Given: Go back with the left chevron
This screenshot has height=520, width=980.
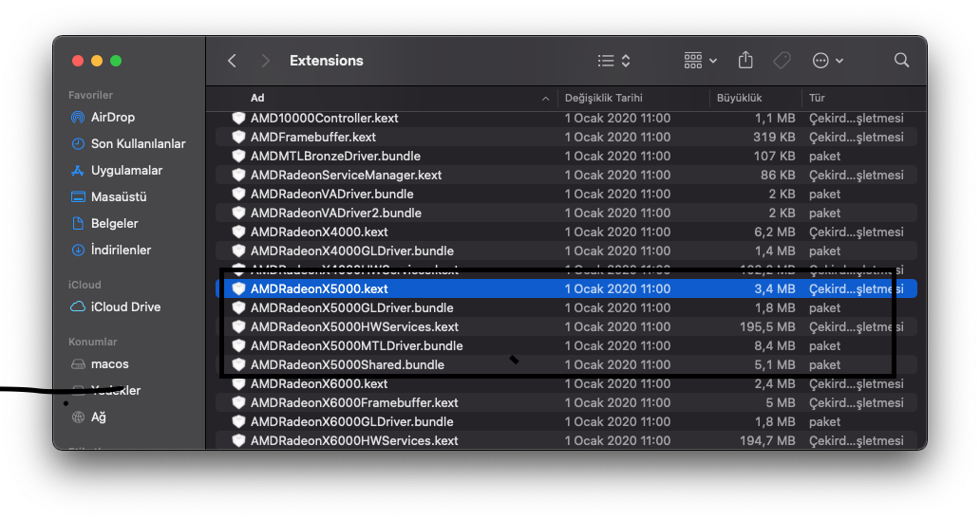Looking at the screenshot, I should click(232, 61).
